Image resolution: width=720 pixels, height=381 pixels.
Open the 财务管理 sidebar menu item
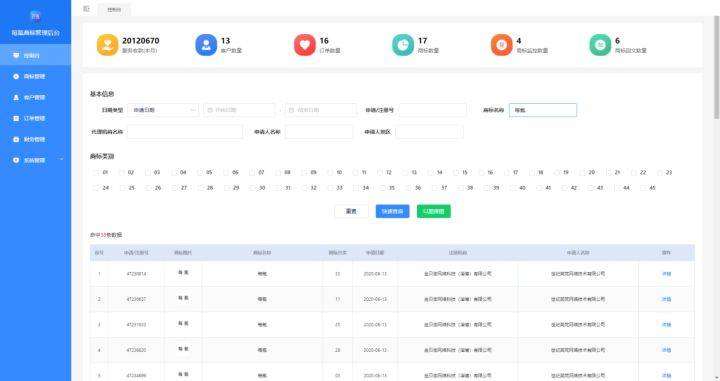click(35, 139)
